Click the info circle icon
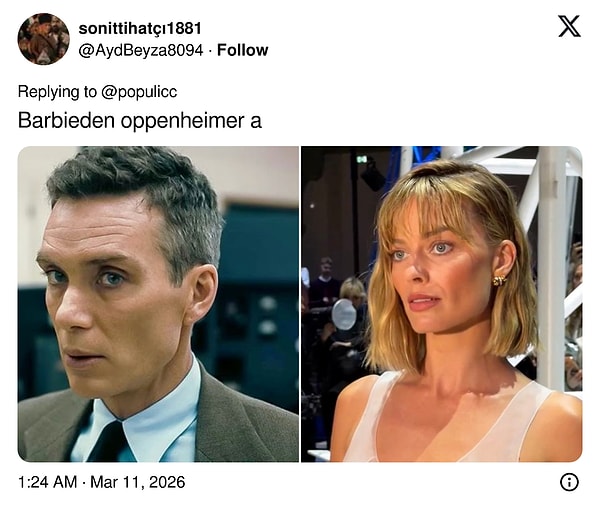 click(569, 482)
